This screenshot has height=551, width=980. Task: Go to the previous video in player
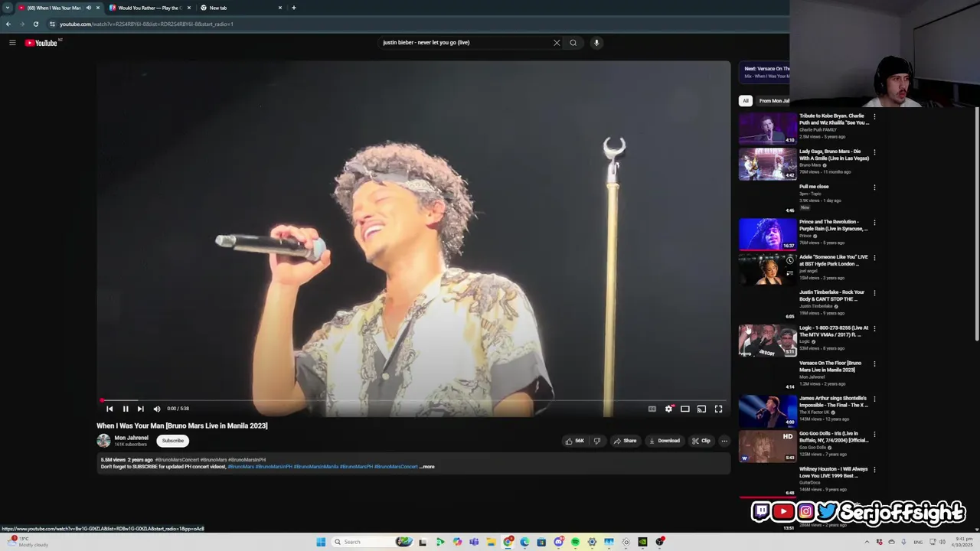109,409
